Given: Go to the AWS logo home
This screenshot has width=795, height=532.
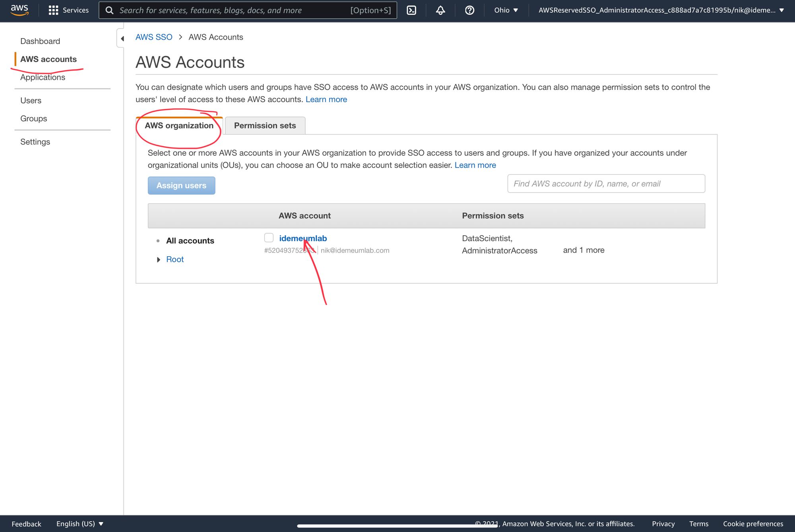Looking at the screenshot, I should tap(19, 10).
